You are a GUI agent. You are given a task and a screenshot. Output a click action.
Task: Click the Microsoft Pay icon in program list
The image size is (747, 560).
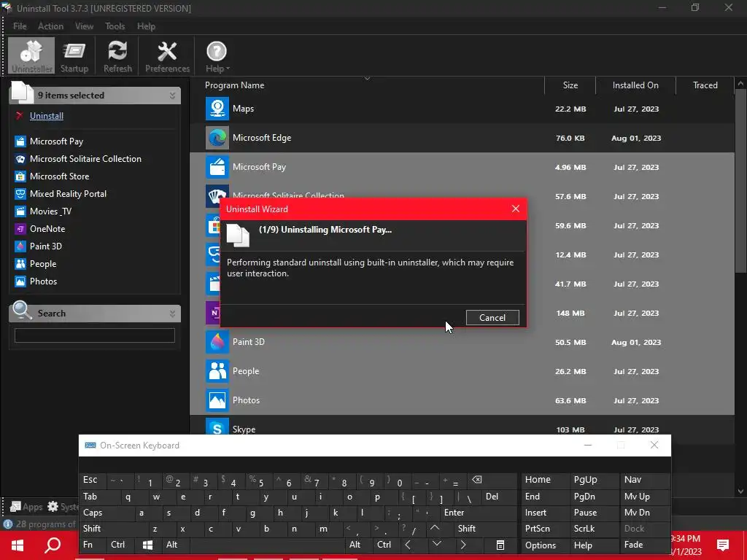coord(217,167)
